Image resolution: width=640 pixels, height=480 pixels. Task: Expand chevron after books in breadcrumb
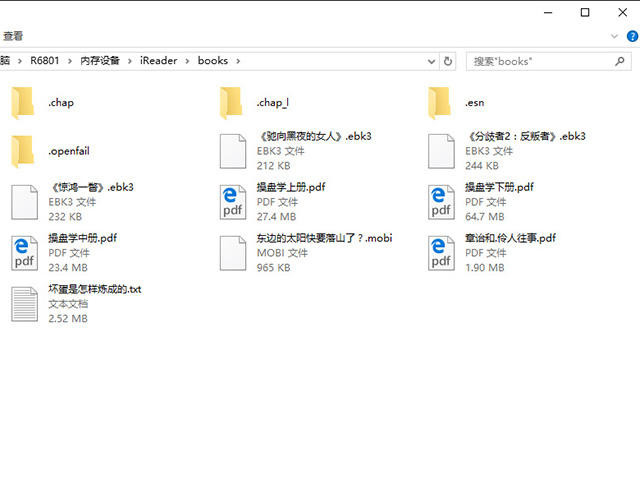pos(238,61)
